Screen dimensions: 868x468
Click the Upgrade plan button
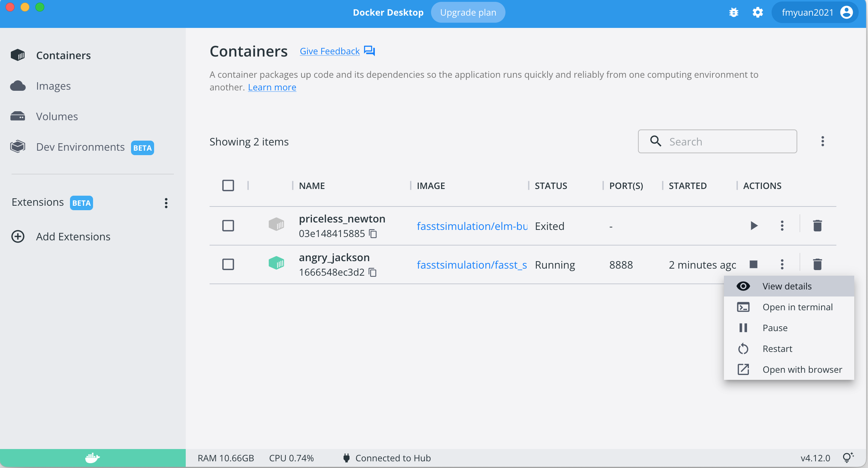pos(468,13)
